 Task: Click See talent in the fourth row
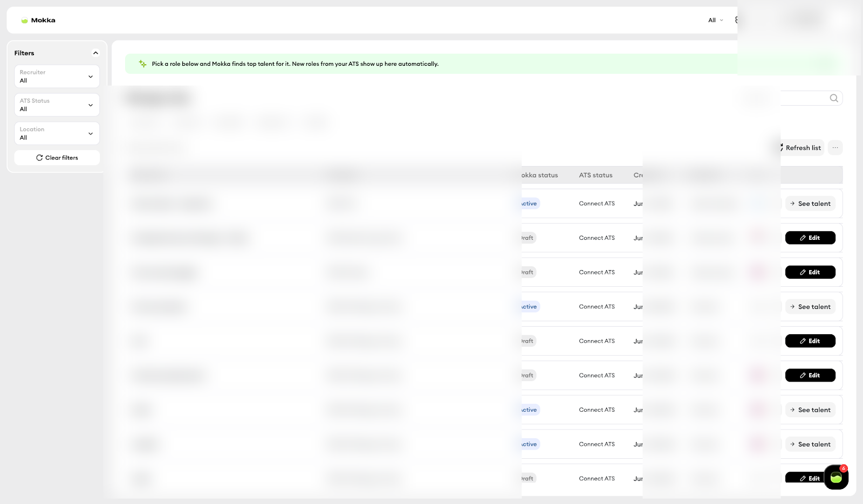[810, 307]
